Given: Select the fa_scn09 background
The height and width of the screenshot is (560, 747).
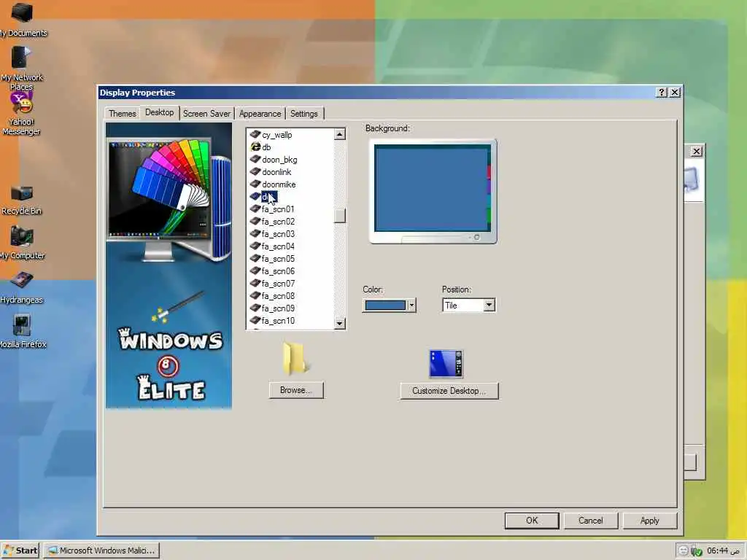Looking at the screenshot, I should 278,308.
